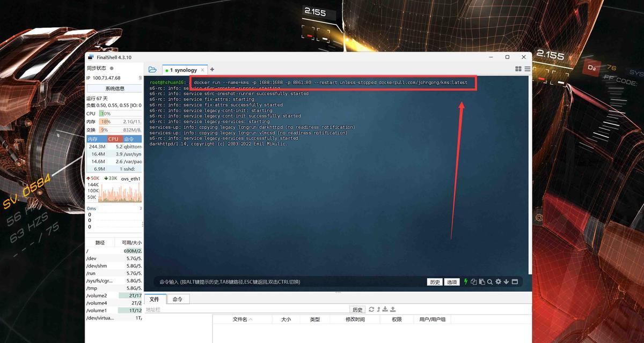Image resolution: width=644 pixels, height=343 pixels.
Task: Click the 内存 usage bar
Action: [x=121, y=122]
